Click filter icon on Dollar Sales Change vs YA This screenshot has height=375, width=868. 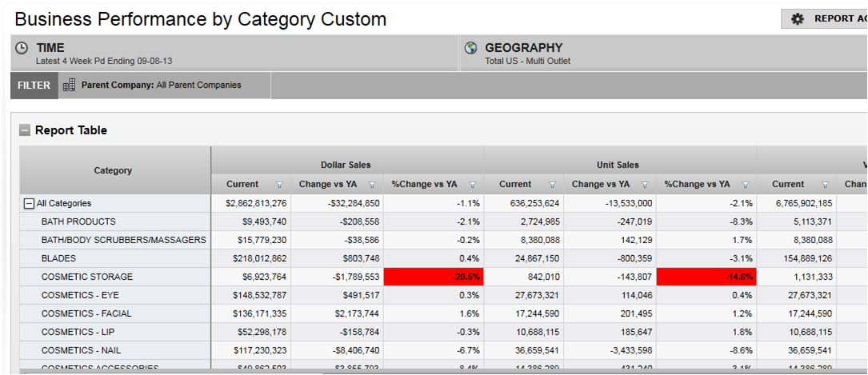point(372,185)
